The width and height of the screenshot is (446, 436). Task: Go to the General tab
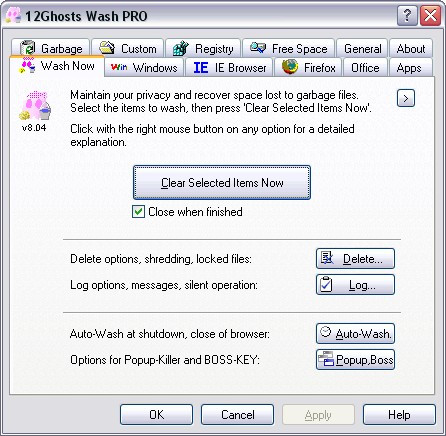[362, 48]
